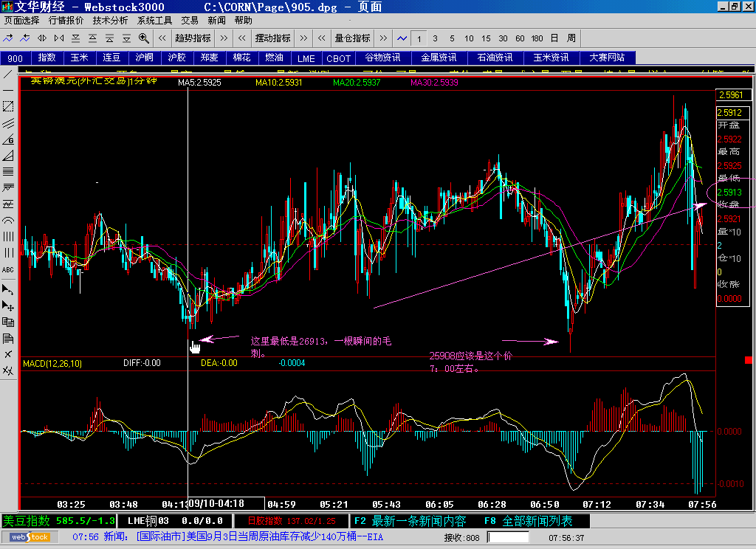
Task: Select the Gann angle tool marked G
Action: tap(7, 139)
